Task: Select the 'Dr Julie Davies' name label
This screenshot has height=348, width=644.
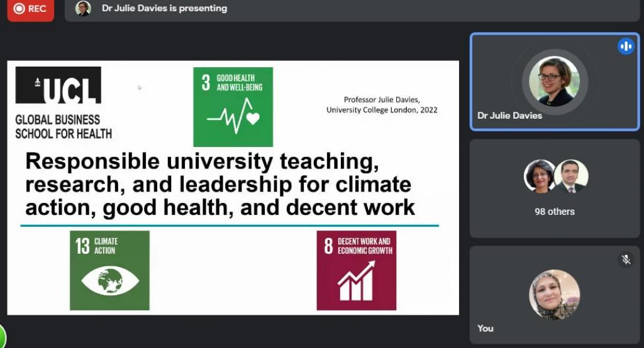Action: [509, 116]
